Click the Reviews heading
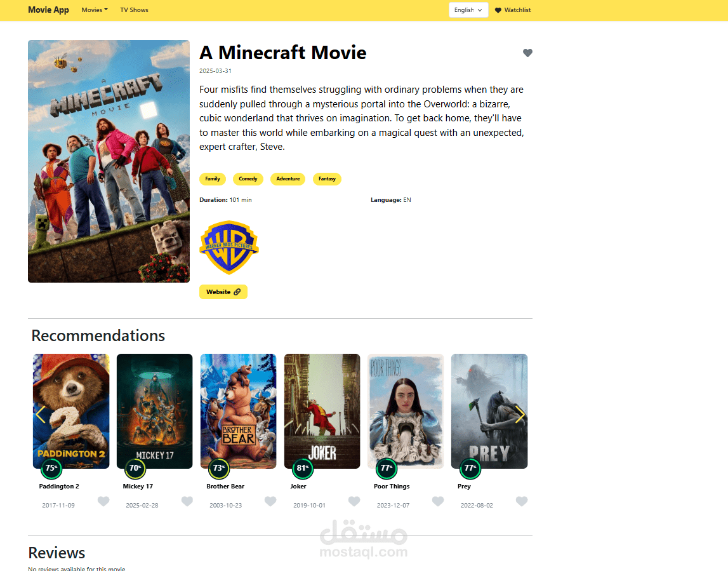This screenshot has height=571, width=728. pos(56,553)
